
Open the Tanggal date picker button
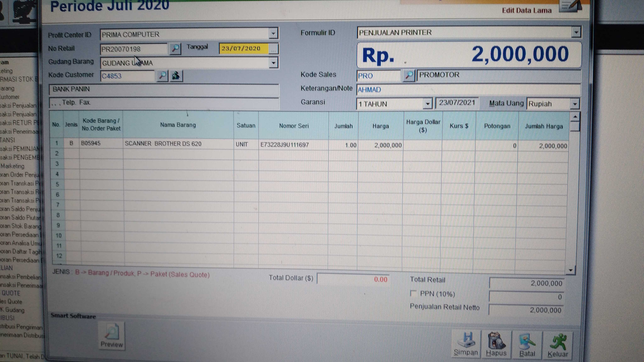274,49
